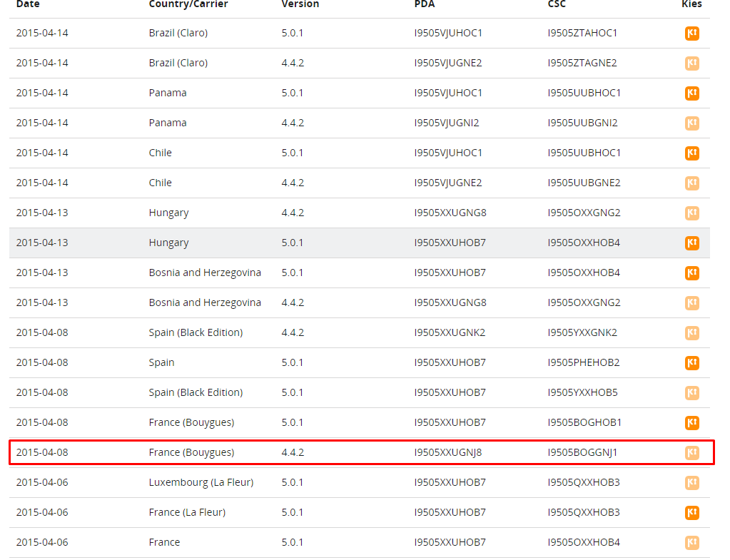Click PDA code I9505VJUGNI2

[447, 123]
